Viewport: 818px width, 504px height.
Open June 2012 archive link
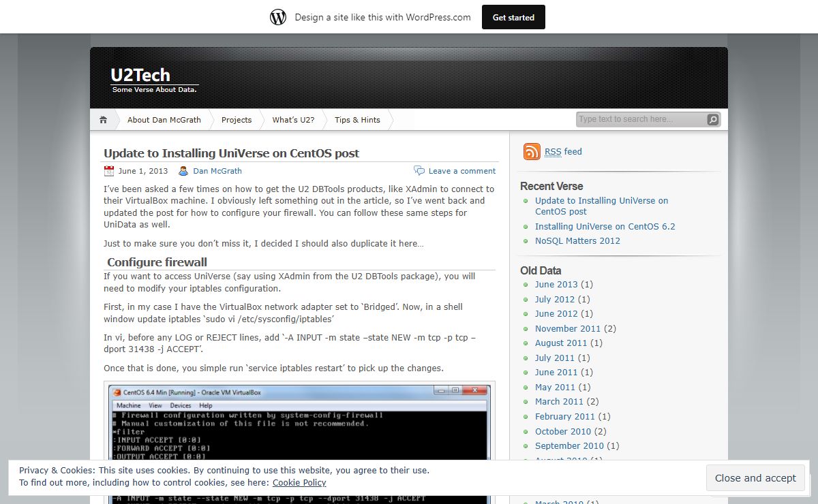click(556, 314)
